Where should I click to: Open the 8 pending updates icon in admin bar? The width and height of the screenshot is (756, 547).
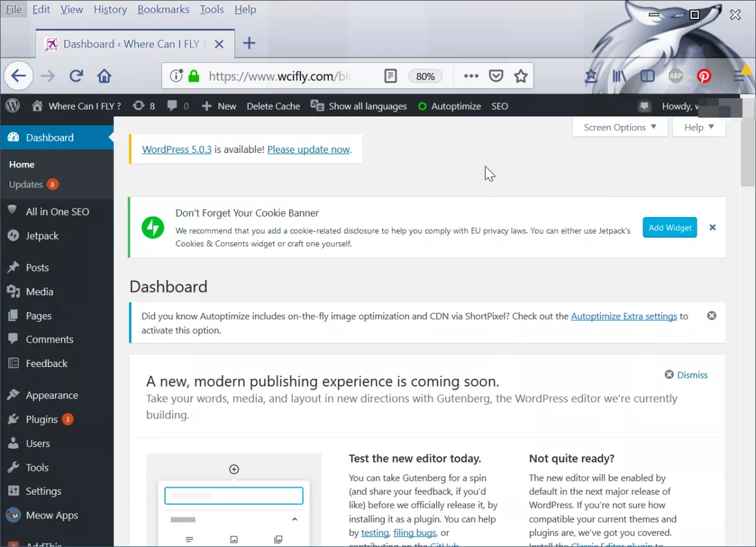[144, 106]
